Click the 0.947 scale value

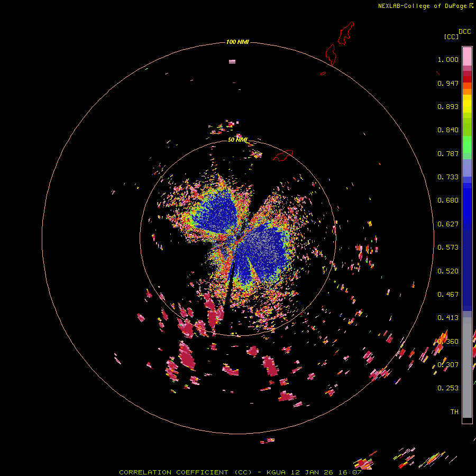(x=448, y=83)
